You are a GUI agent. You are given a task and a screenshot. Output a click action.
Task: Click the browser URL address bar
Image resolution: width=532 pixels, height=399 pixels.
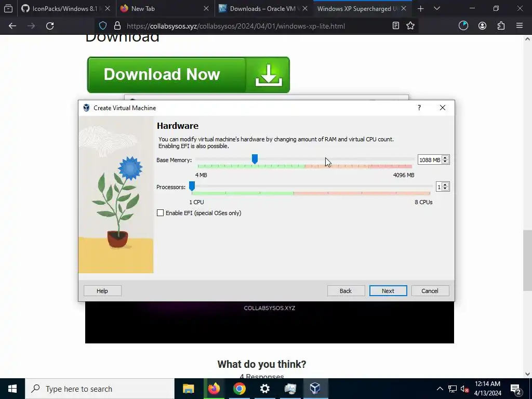click(x=235, y=26)
